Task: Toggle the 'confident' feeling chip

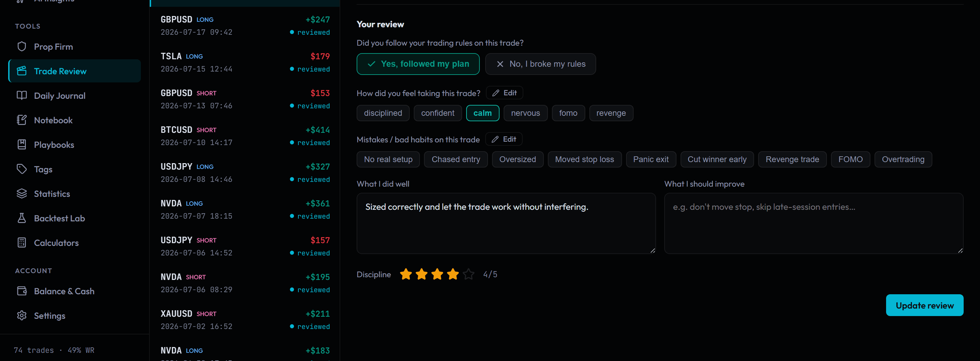Action: pyautogui.click(x=438, y=113)
